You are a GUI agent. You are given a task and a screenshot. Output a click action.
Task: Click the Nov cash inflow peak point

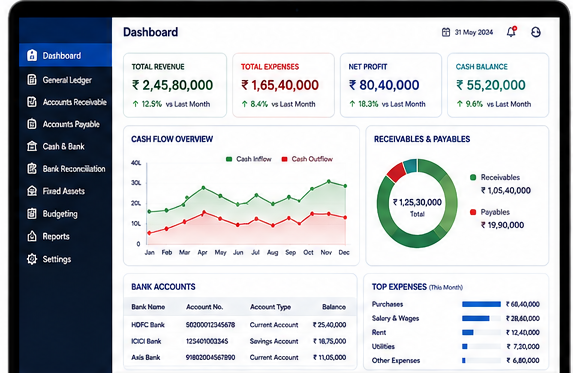pyautogui.click(x=329, y=181)
